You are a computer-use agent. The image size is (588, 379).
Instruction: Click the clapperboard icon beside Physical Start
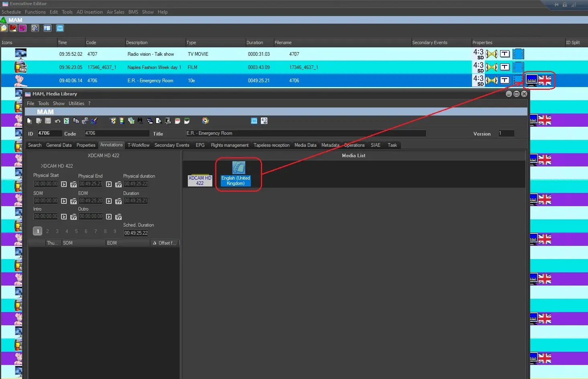pyautogui.click(x=73, y=184)
